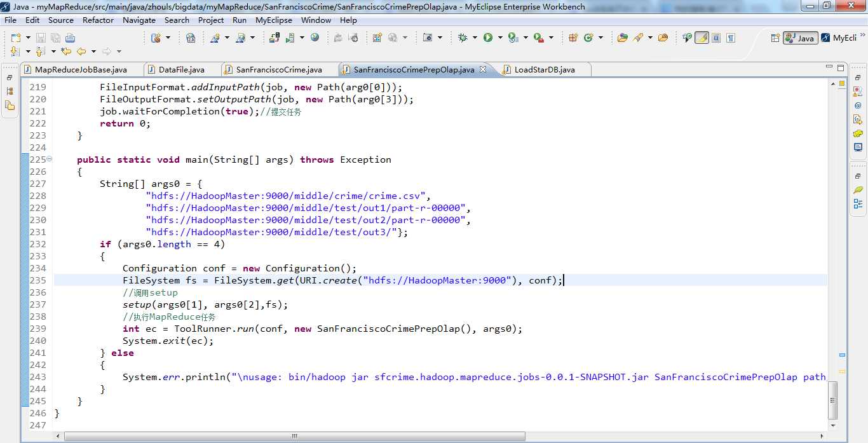This screenshot has width=868, height=443.
Task: Click the New file wizard icon
Action: pos(15,37)
